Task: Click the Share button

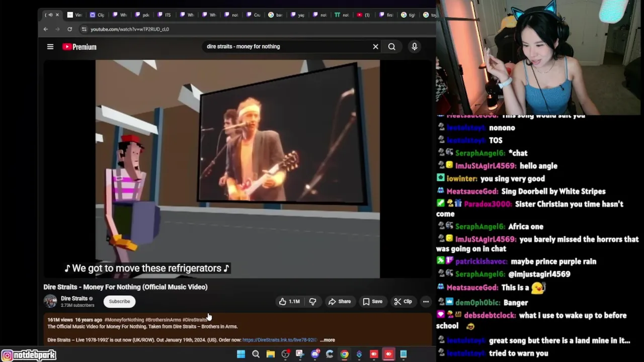Action: coord(340,302)
